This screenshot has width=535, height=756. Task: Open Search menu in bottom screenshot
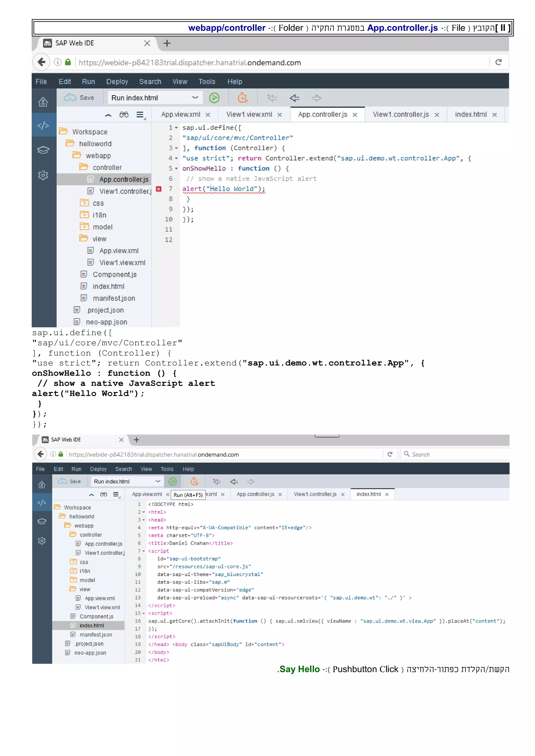pyautogui.click(x=124, y=469)
